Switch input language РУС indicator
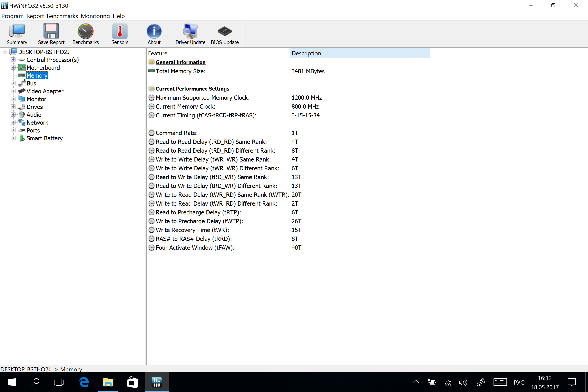 coord(519,383)
